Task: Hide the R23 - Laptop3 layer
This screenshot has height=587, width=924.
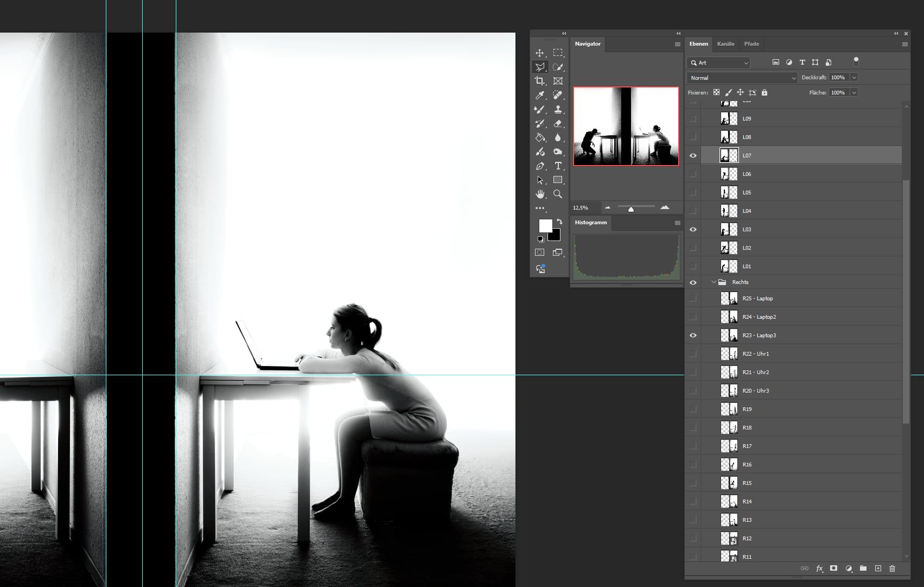Action: click(x=693, y=336)
